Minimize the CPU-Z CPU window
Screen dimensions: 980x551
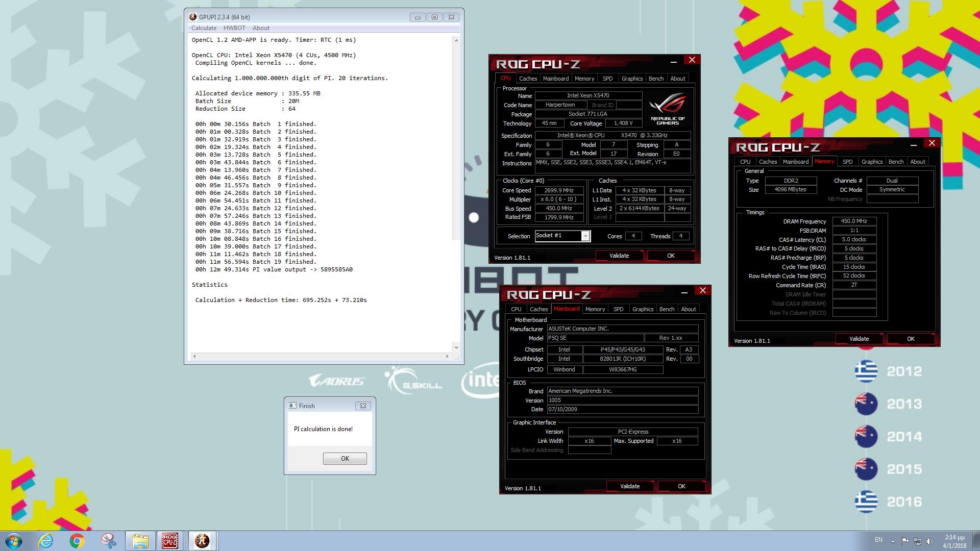[674, 62]
